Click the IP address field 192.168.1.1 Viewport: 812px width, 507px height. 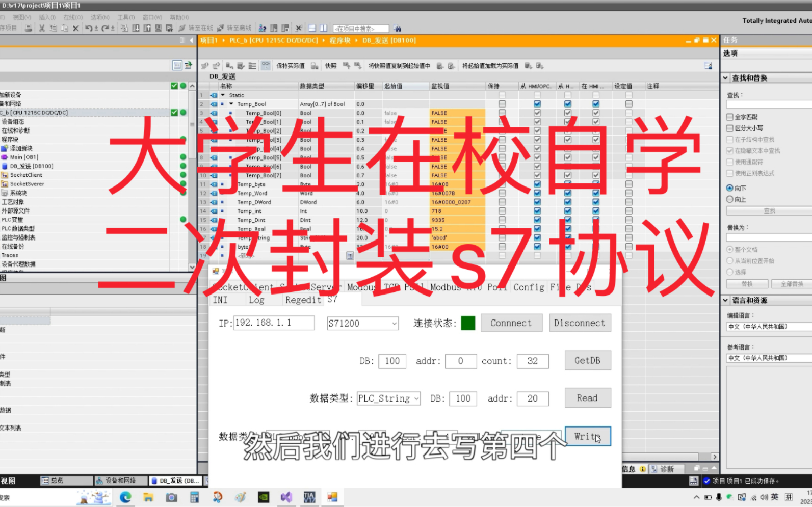[x=274, y=323]
